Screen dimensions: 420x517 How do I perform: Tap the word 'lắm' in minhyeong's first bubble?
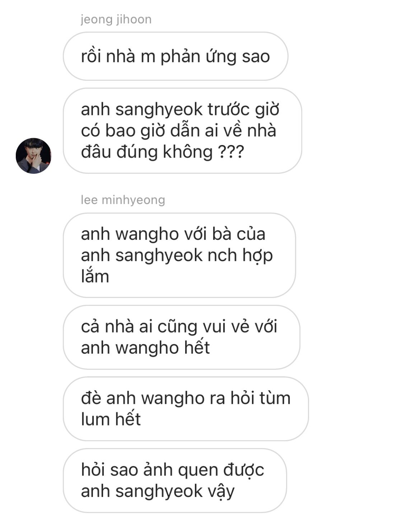(95, 276)
